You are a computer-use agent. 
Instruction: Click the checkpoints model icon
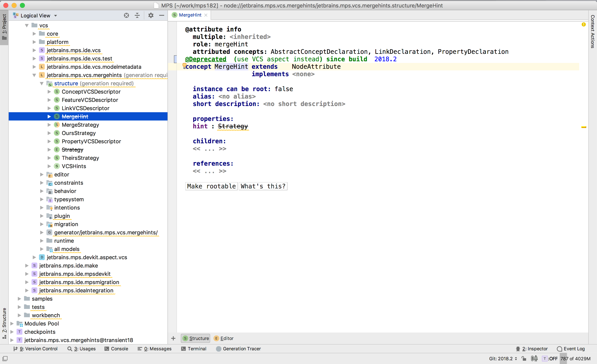(20, 332)
